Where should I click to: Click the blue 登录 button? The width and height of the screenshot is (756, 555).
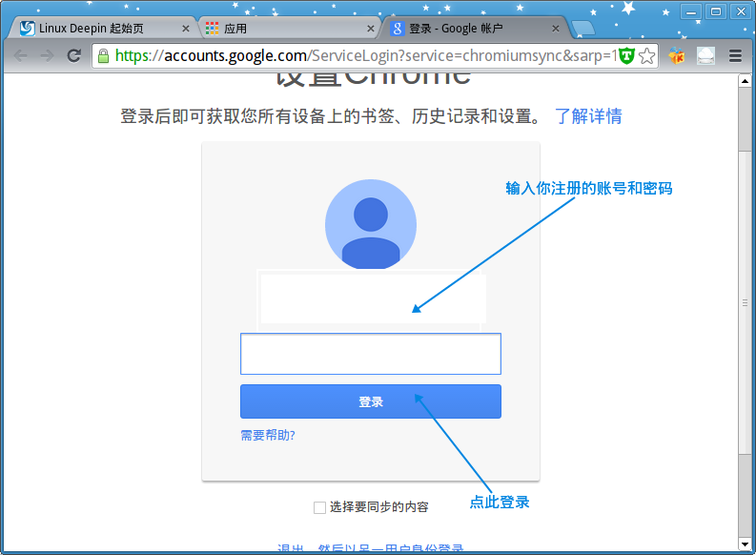click(x=371, y=401)
